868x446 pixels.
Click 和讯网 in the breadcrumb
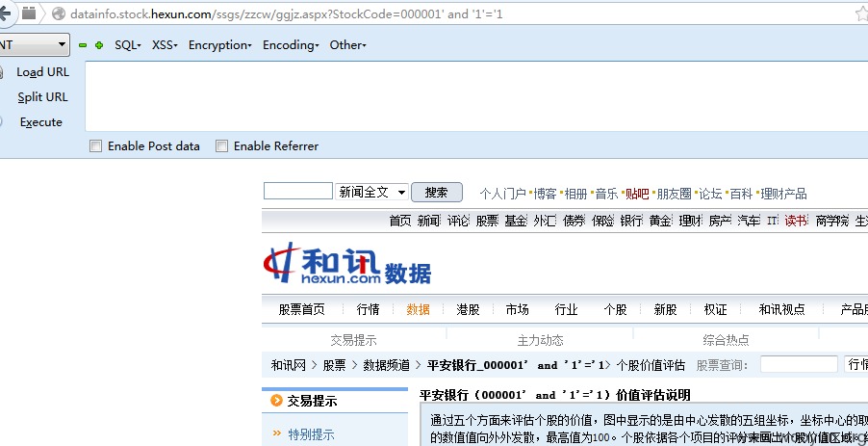click(x=289, y=365)
